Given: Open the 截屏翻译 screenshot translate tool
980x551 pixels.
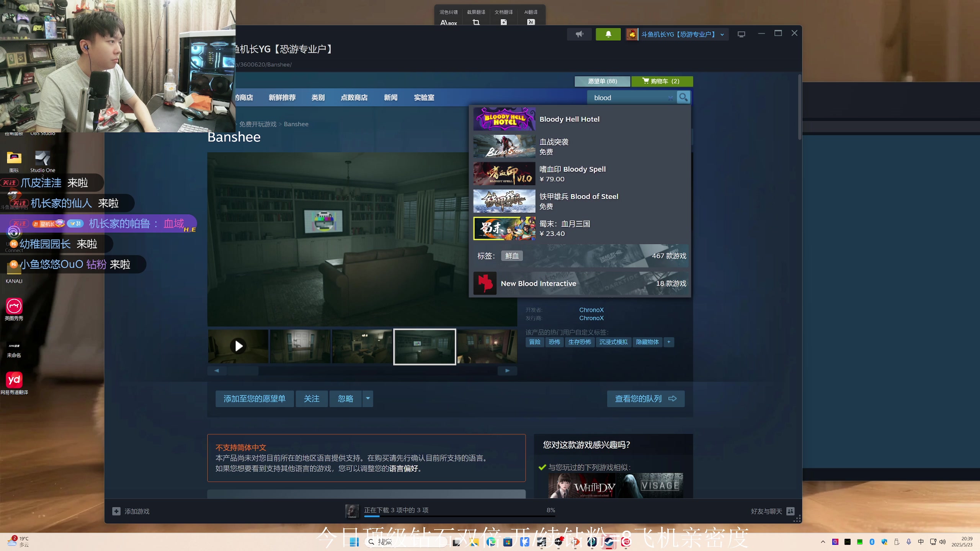Looking at the screenshot, I should click(x=476, y=17).
